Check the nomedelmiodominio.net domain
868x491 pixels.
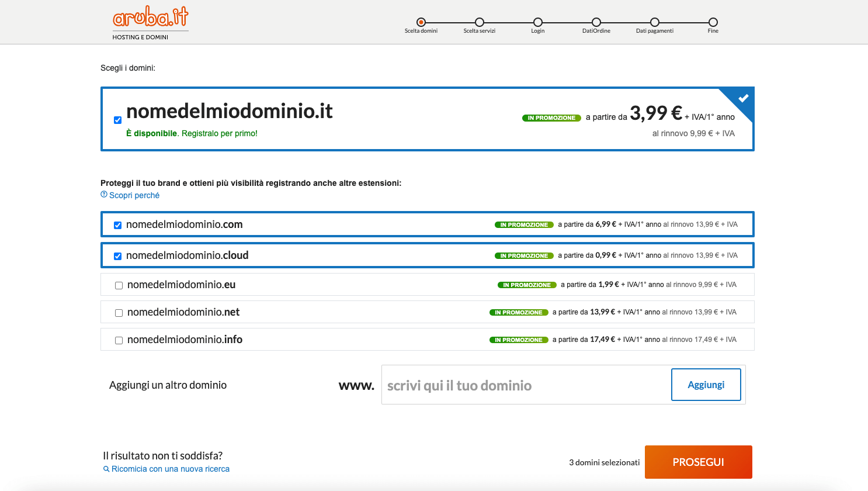[x=119, y=312]
